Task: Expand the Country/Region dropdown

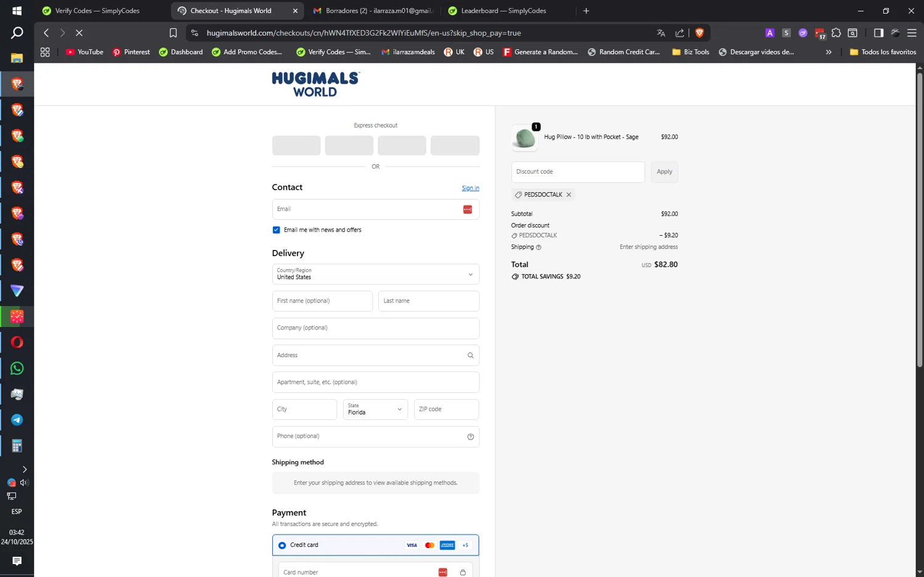Action: pyautogui.click(x=376, y=274)
